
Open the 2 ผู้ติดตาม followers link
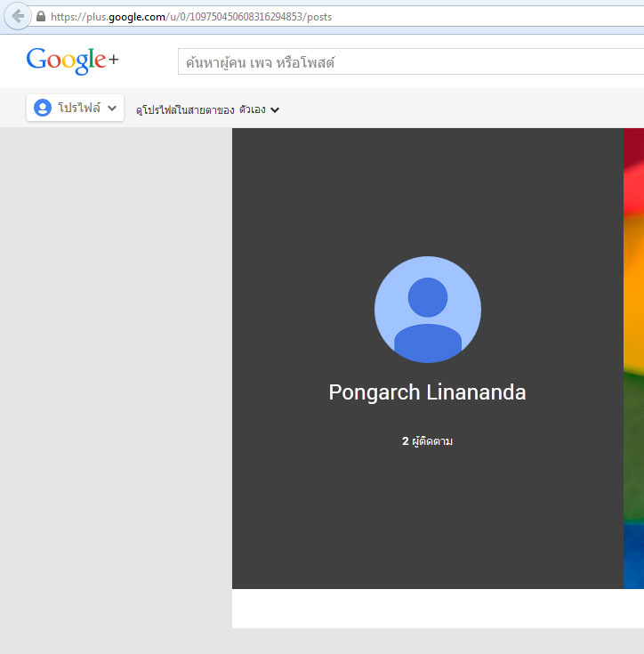click(x=427, y=440)
